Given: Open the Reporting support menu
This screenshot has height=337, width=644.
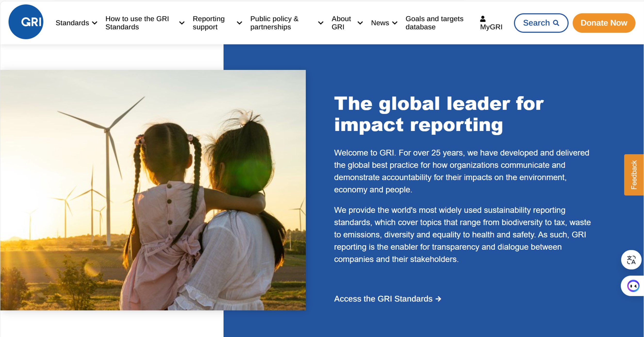Looking at the screenshot, I should coord(209,23).
